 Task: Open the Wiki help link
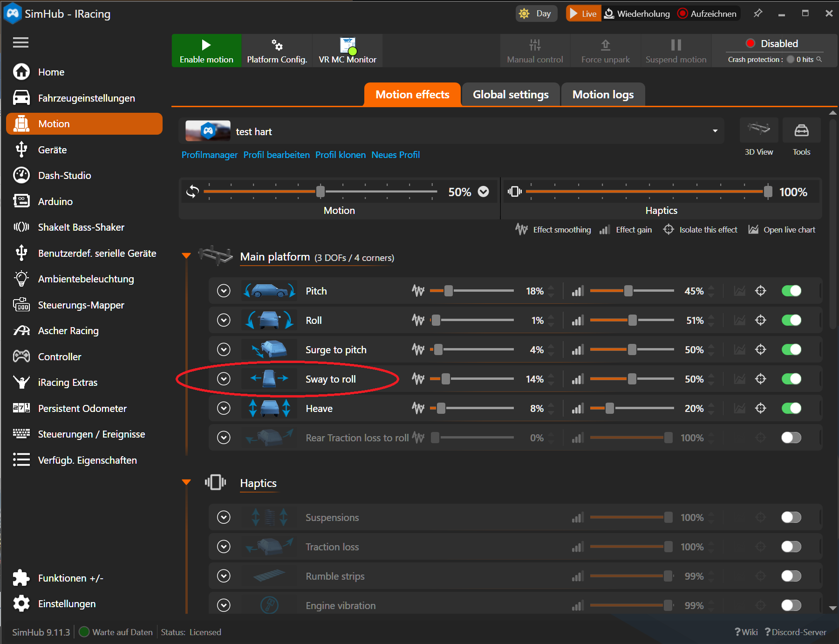pos(746,632)
